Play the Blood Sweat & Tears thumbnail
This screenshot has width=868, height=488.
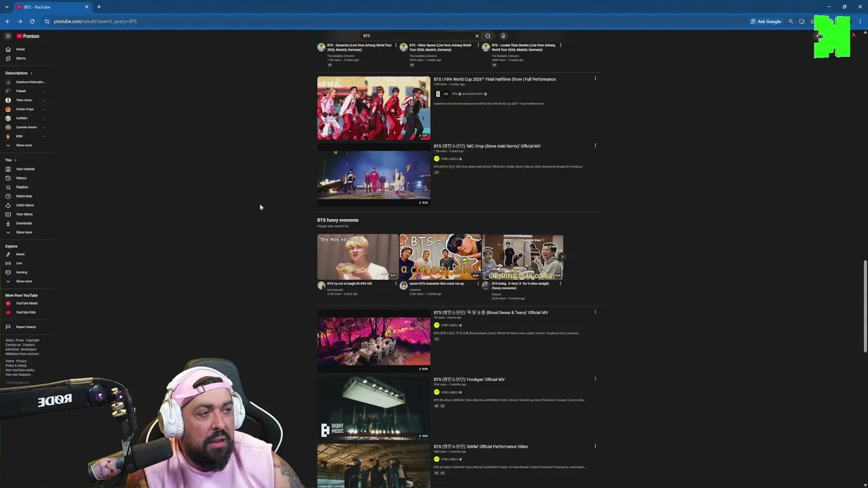tap(374, 341)
